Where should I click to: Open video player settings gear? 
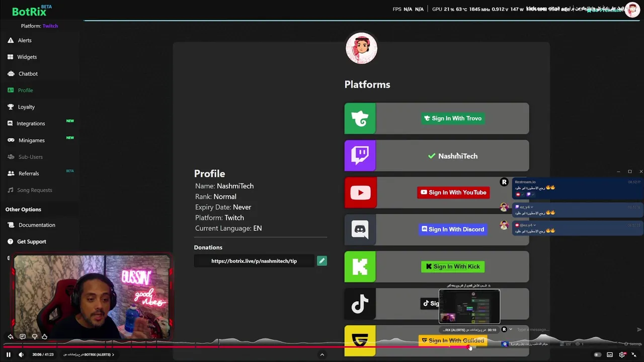point(622,354)
